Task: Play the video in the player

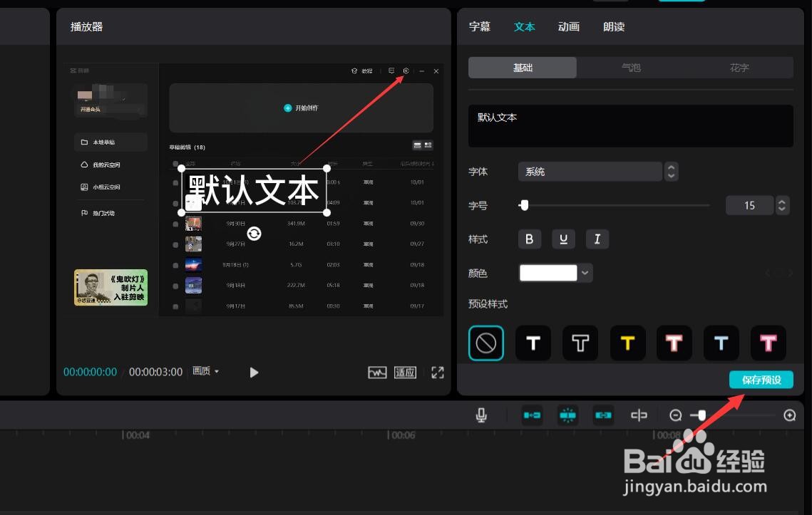Action: point(254,373)
